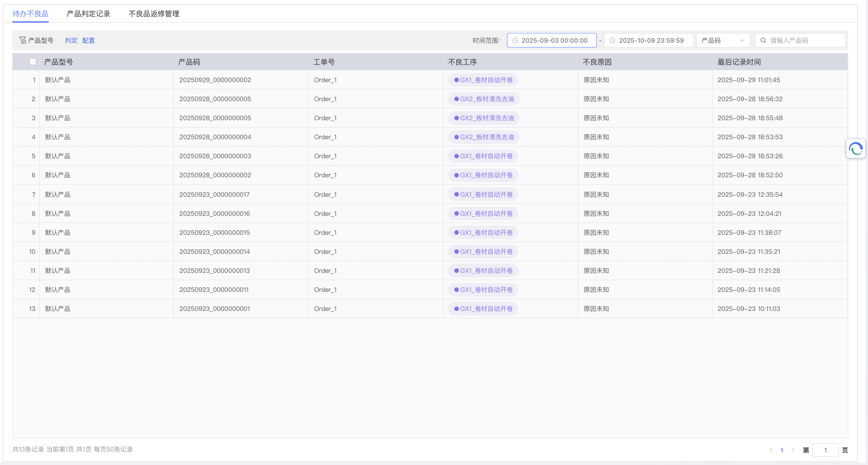
Task: Go to next page arrow
Action: coord(793,450)
